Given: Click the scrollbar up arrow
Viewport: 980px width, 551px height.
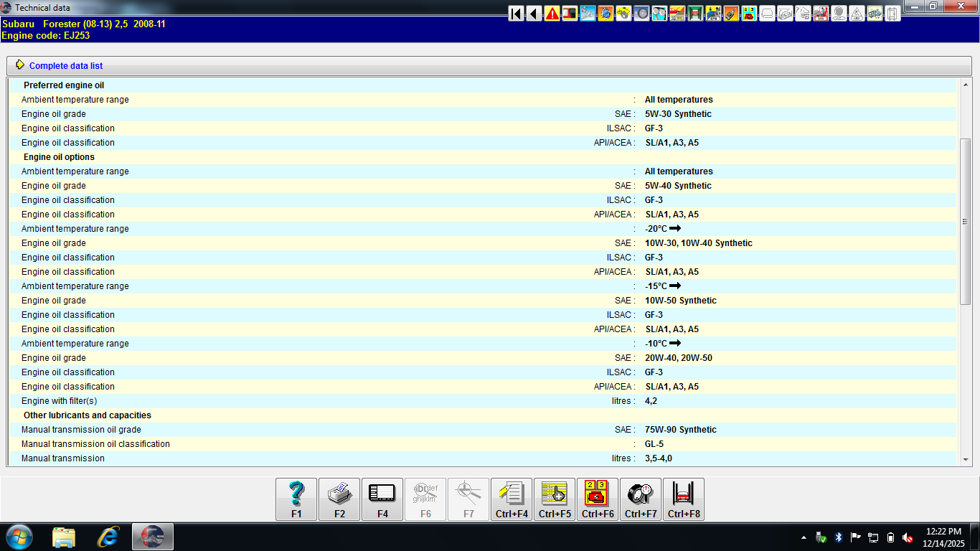Looking at the screenshot, I should [966, 85].
